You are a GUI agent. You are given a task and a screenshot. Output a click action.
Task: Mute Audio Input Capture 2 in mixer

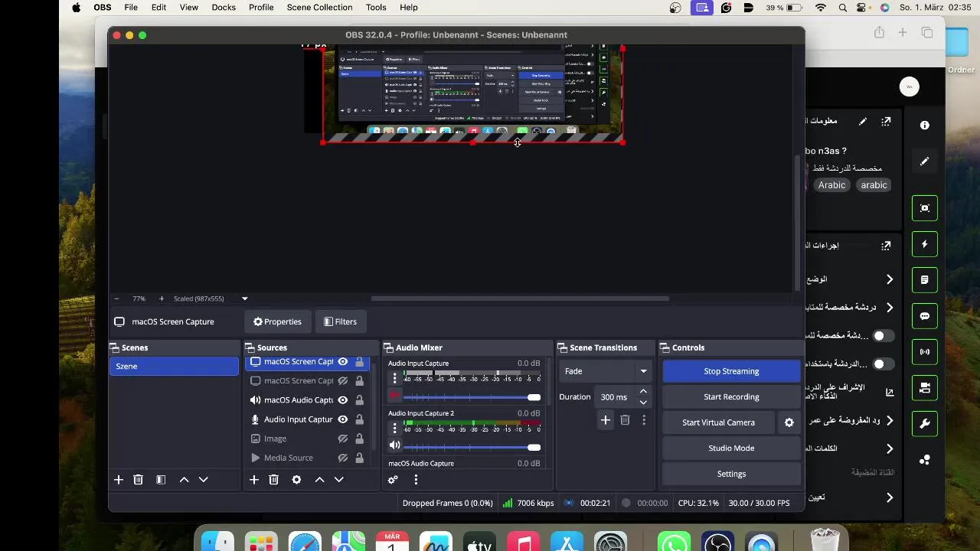click(x=395, y=445)
